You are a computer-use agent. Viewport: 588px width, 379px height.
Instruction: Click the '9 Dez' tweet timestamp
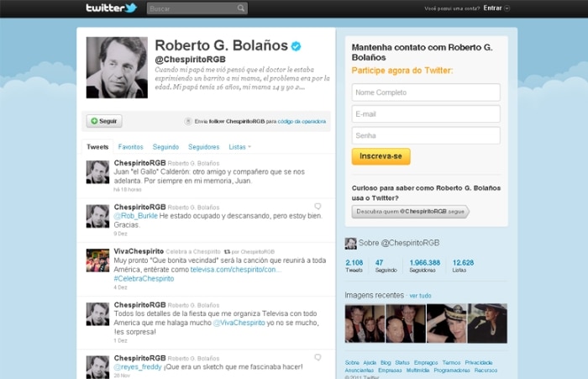(x=120, y=234)
